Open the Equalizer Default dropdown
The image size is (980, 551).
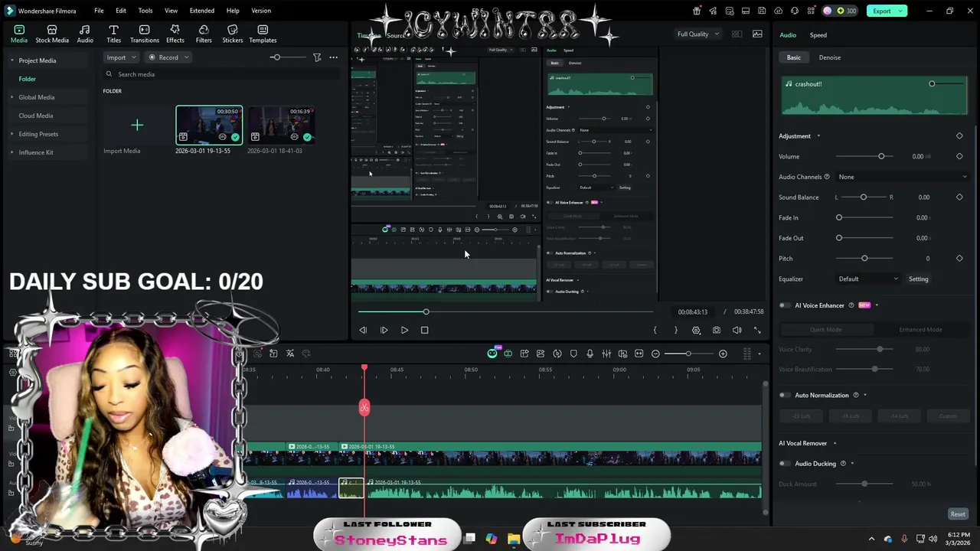pos(867,279)
